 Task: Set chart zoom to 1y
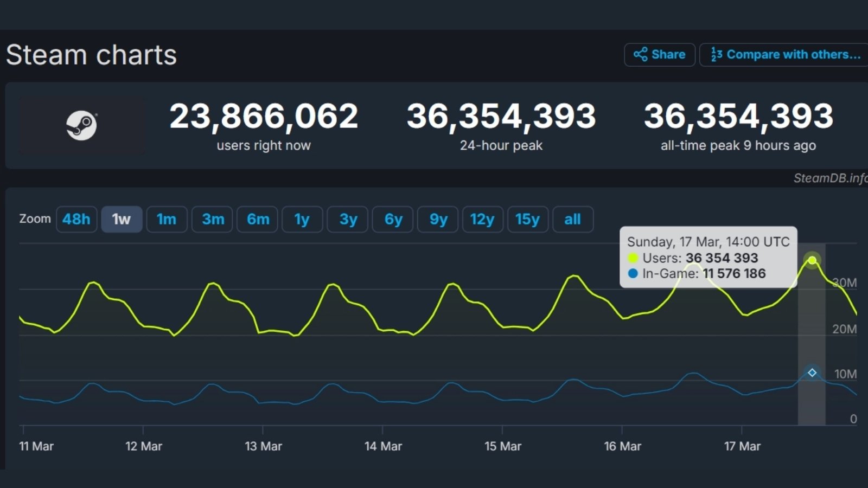[x=302, y=219]
